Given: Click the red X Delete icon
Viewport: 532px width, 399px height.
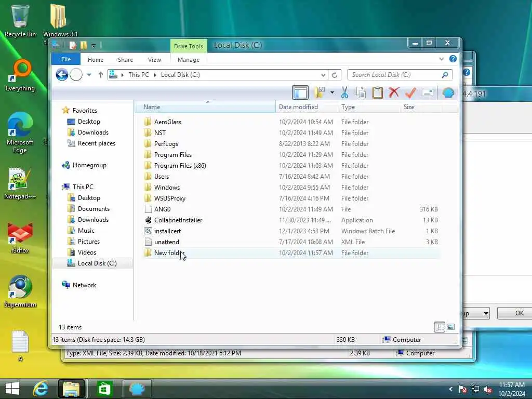Looking at the screenshot, I should 394,92.
